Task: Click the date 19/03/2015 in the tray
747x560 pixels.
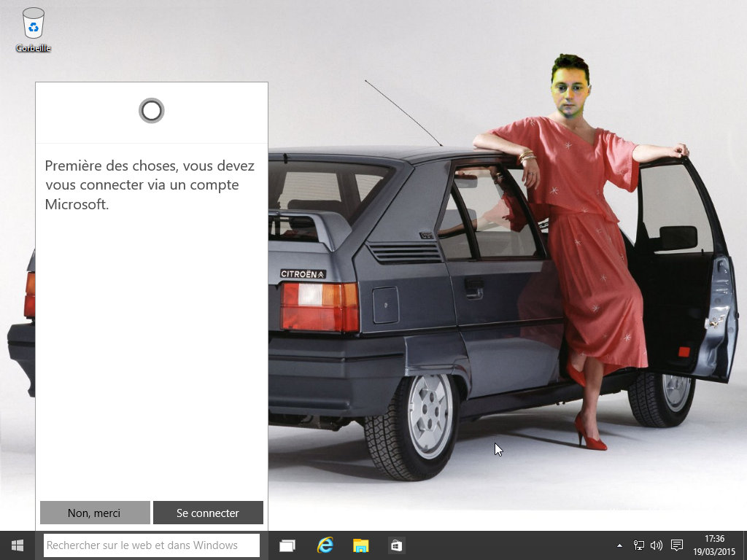Action: (714, 552)
